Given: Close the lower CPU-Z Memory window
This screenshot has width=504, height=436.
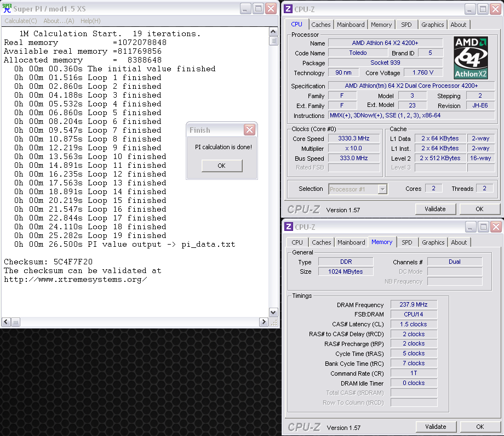Looking at the screenshot, I should (x=496, y=227).
